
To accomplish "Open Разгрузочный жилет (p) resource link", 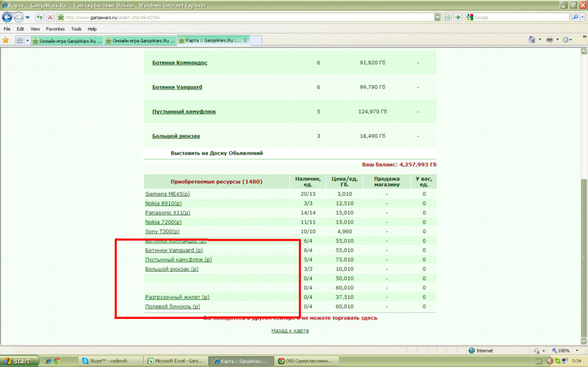I will [178, 297].
